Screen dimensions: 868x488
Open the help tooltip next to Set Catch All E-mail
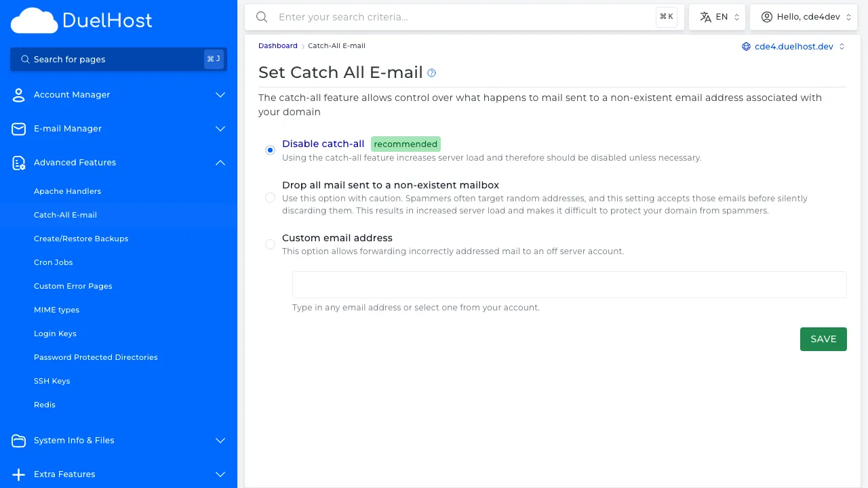pos(431,73)
